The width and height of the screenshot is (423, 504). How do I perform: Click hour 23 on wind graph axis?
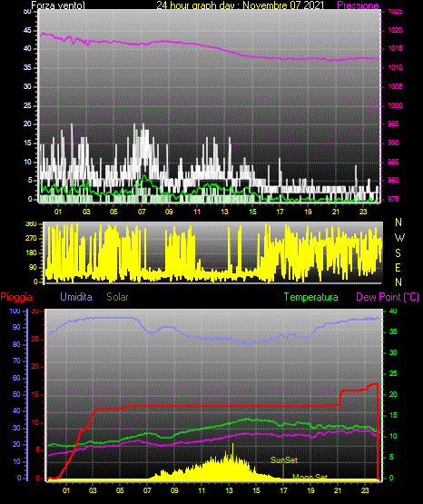tap(363, 212)
